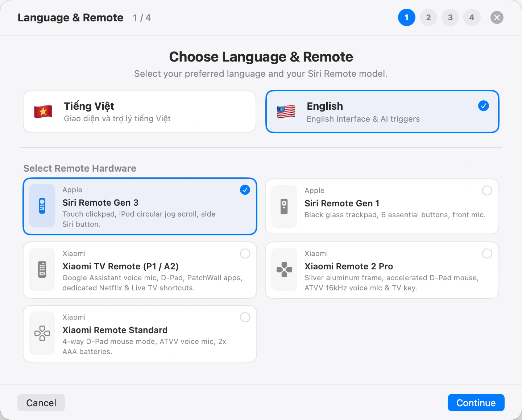522x420 pixels.
Task: Click the 'Language & Remote' window title
Action: (70, 18)
